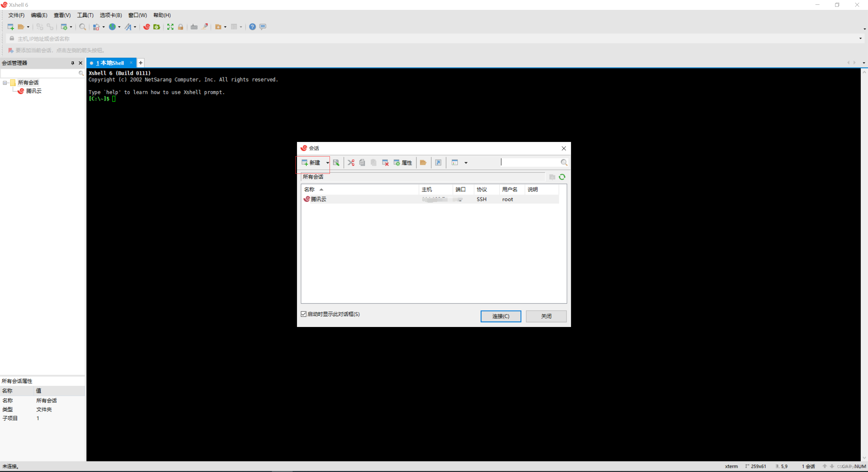Click the copy icon in Sessions dialog
The height and width of the screenshot is (472, 868).
362,163
